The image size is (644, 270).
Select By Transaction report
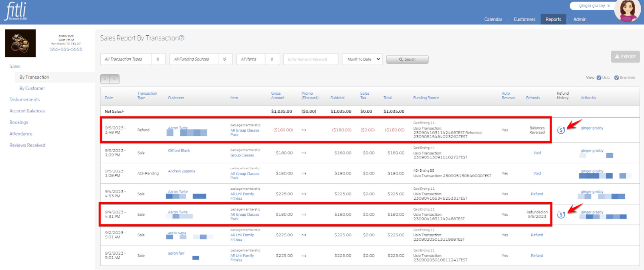(x=34, y=77)
